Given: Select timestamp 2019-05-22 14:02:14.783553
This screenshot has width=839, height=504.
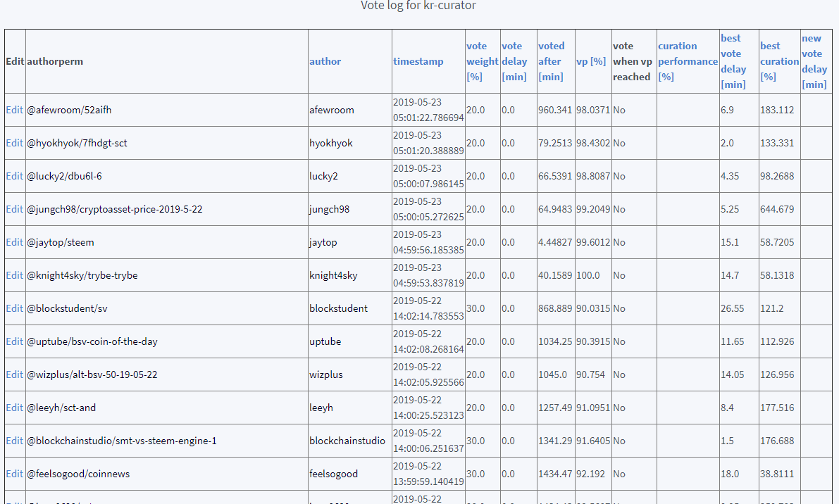Looking at the screenshot, I should (x=428, y=309).
